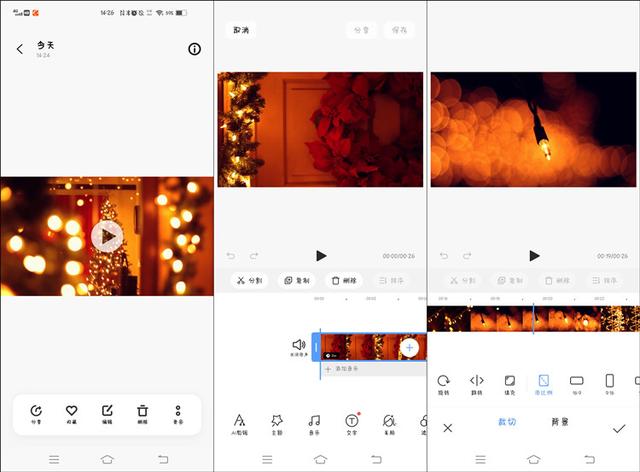Open the 音乐 music tool
640x472 pixels.
tap(314, 423)
